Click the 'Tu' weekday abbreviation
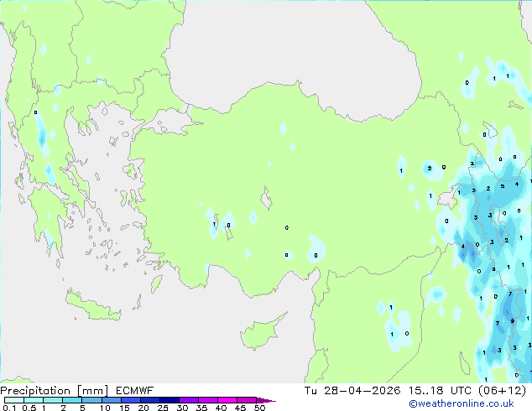 coord(310,391)
